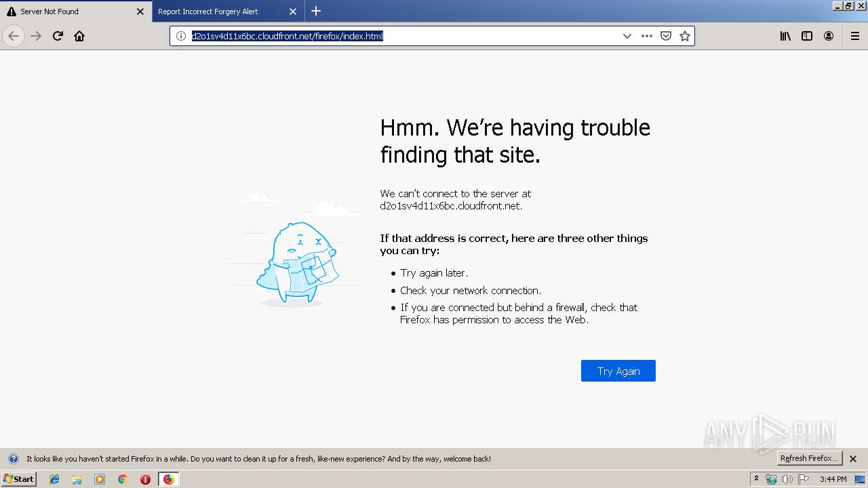Switch to the Server Not Found tab
This screenshot has width=868, height=488.
point(75,12)
